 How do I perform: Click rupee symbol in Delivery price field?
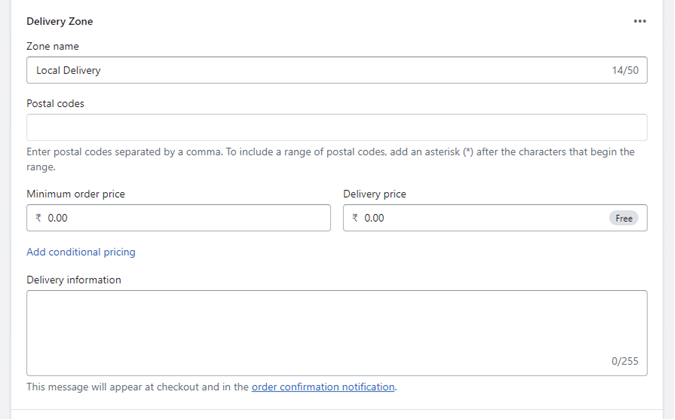tap(355, 218)
